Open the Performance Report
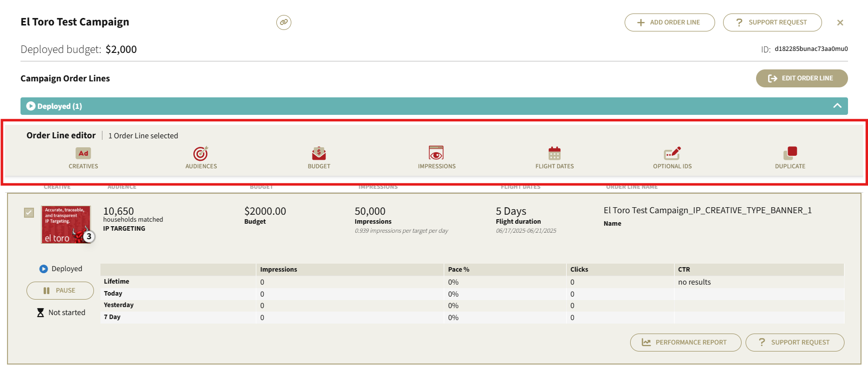The height and width of the screenshot is (365, 868). 686,343
